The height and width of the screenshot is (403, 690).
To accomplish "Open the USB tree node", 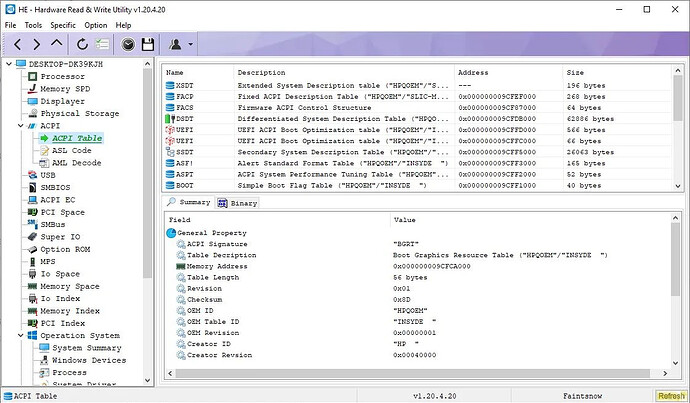I will tap(48, 175).
